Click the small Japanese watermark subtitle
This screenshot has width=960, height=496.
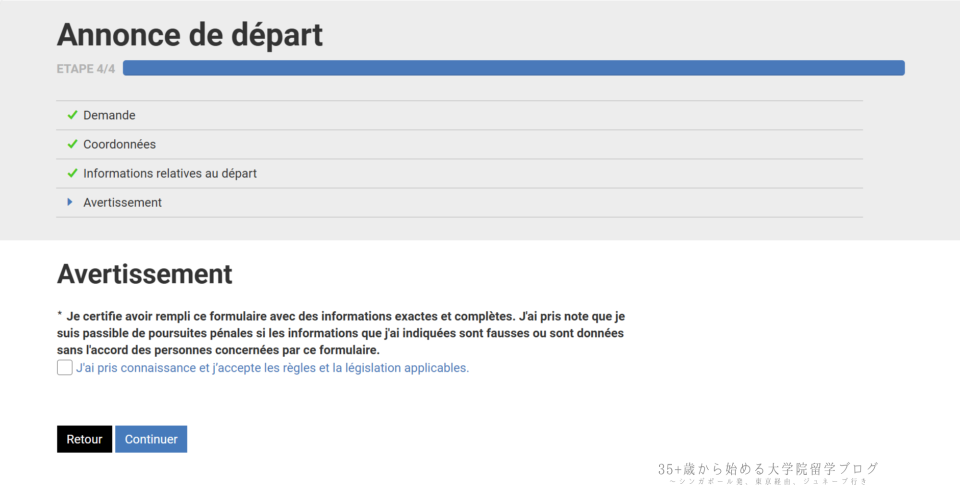pyautogui.click(x=768, y=482)
